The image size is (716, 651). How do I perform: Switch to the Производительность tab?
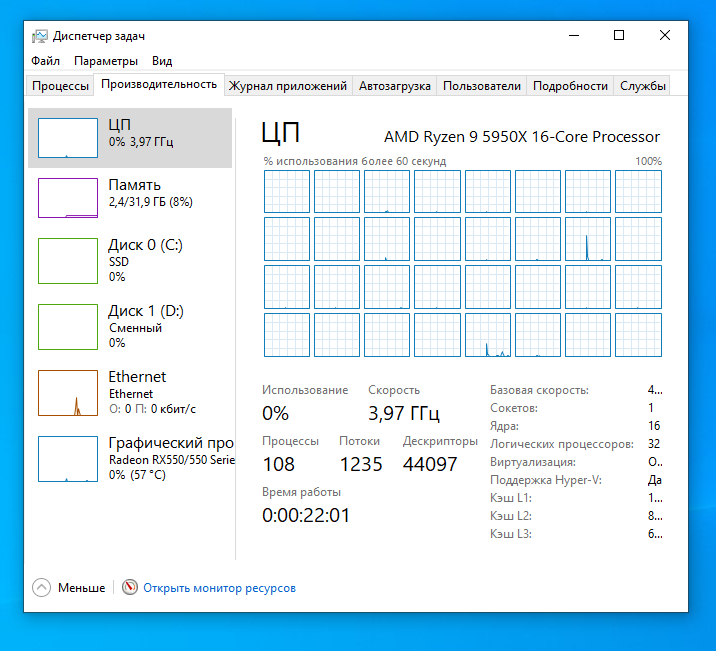(159, 84)
